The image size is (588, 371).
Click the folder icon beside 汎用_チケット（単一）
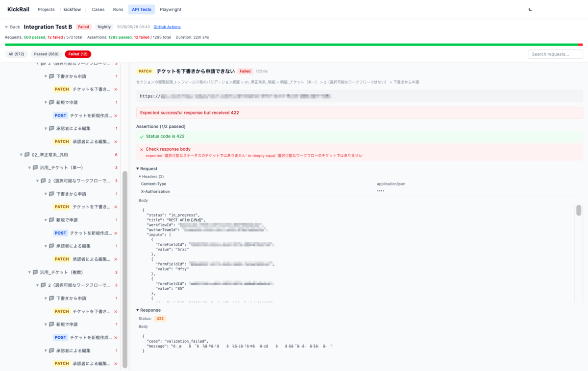35,168
